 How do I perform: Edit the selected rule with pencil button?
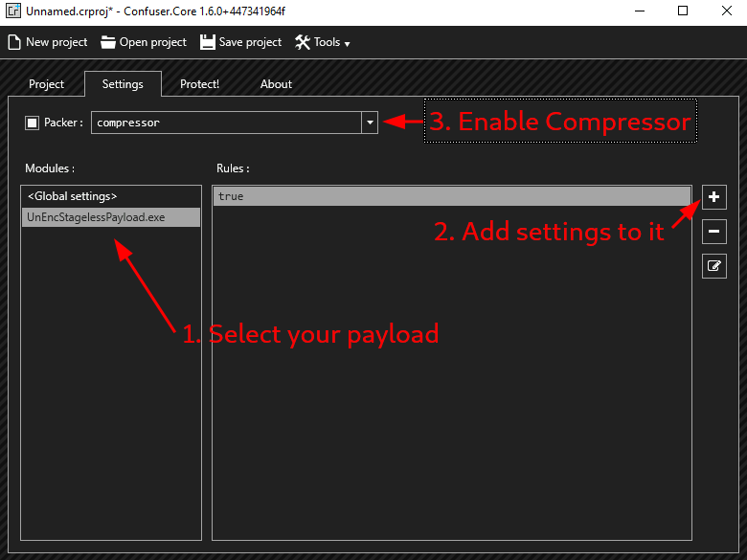click(713, 267)
